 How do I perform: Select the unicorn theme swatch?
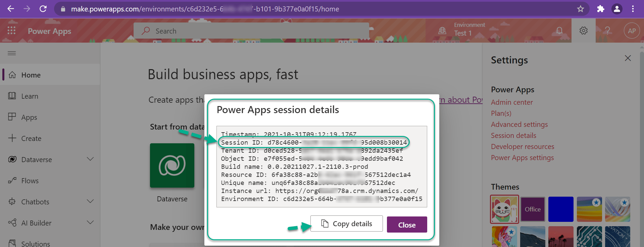(504, 237)
